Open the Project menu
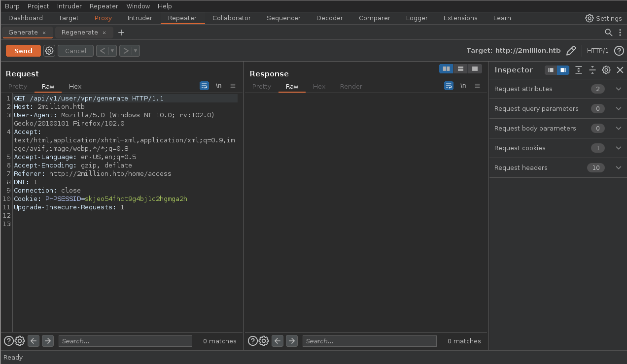The width and height of the screenshot is (627, 364). 38,6
